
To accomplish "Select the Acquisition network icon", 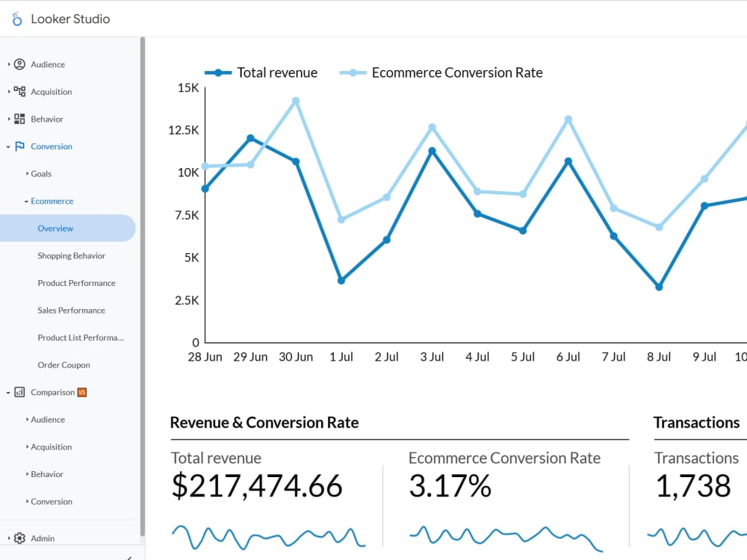I will pyautogui.click(x=21, y=91).
